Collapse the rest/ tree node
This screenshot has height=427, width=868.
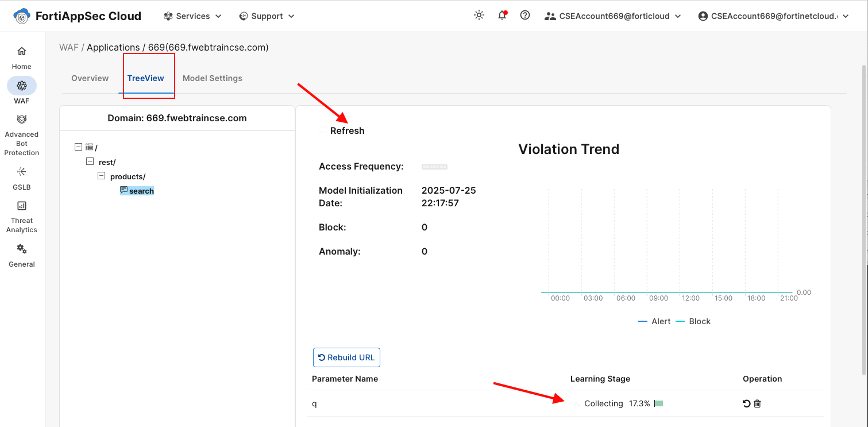coord(90,161)
